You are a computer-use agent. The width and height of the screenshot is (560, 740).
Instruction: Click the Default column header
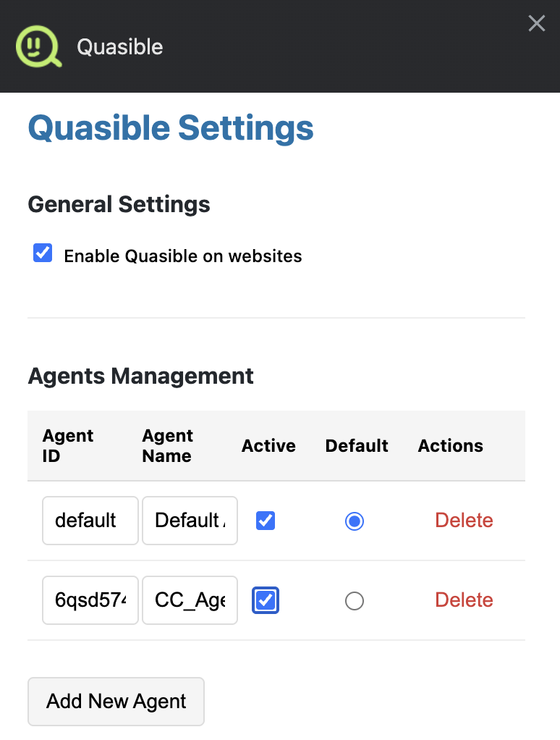pyautogui.click(x=357, y=445)
